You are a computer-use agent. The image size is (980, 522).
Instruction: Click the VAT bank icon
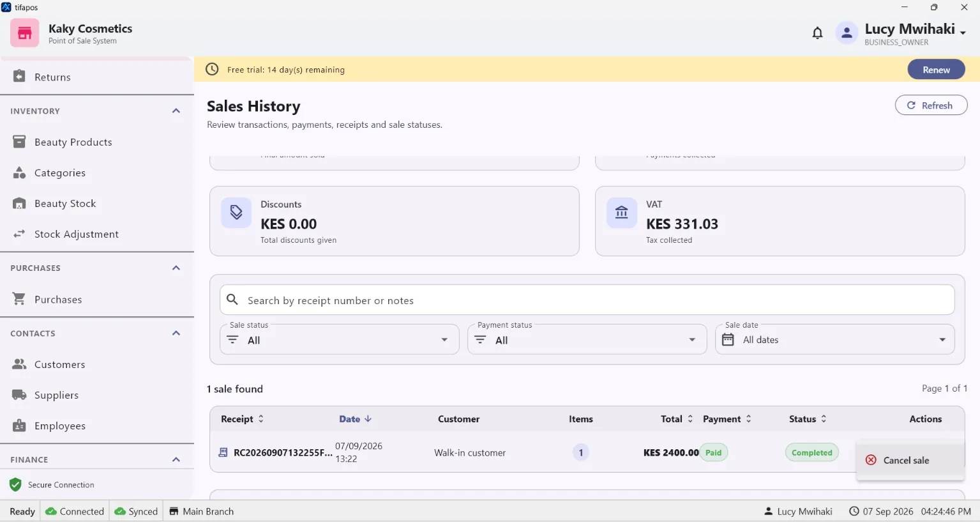(622, 213)
